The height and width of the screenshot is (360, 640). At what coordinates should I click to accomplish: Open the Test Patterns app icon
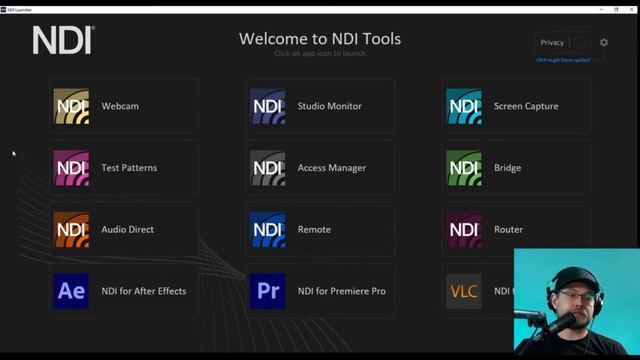click(x=71, y=168)
